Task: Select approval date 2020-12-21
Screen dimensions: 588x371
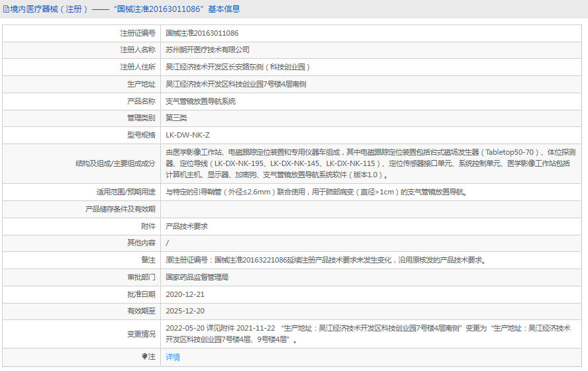Action: pyautogui.click(x=185, y=295)
